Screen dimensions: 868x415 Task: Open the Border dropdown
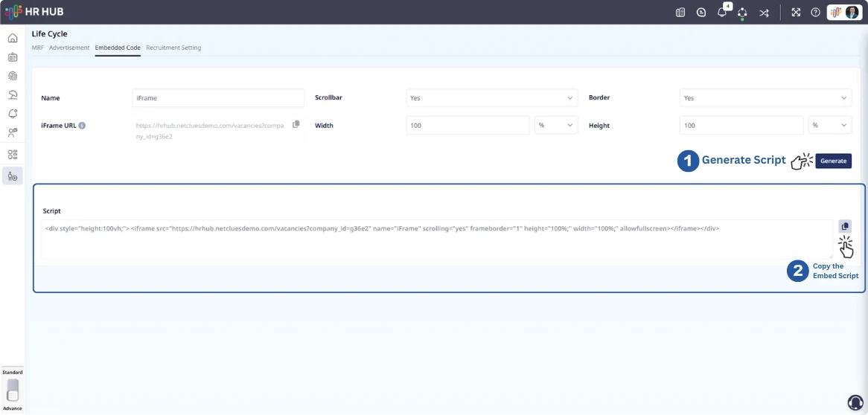tap(765, 97)
